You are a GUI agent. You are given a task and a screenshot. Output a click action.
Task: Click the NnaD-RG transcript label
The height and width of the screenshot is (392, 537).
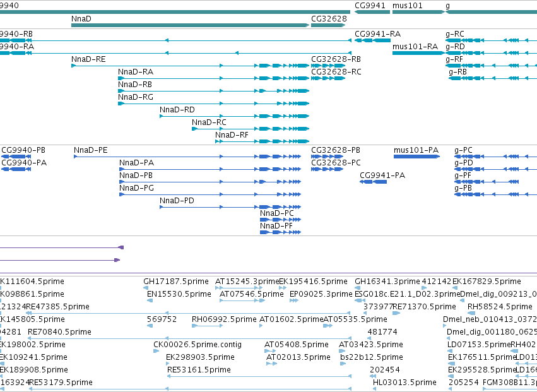click(136, 97)
